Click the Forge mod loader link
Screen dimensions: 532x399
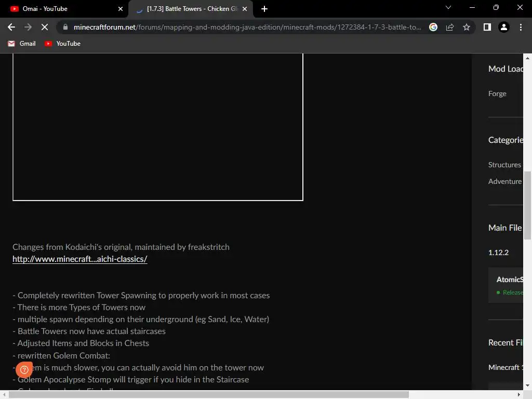coord(497,94)
